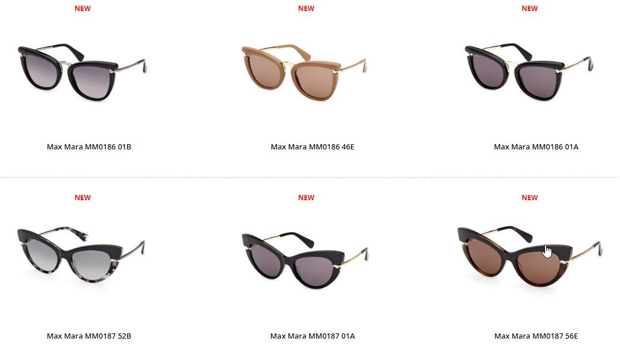Open the Max Mara MM0186 01B sunglasses image
Screen dimensions: 620x364
82,72
